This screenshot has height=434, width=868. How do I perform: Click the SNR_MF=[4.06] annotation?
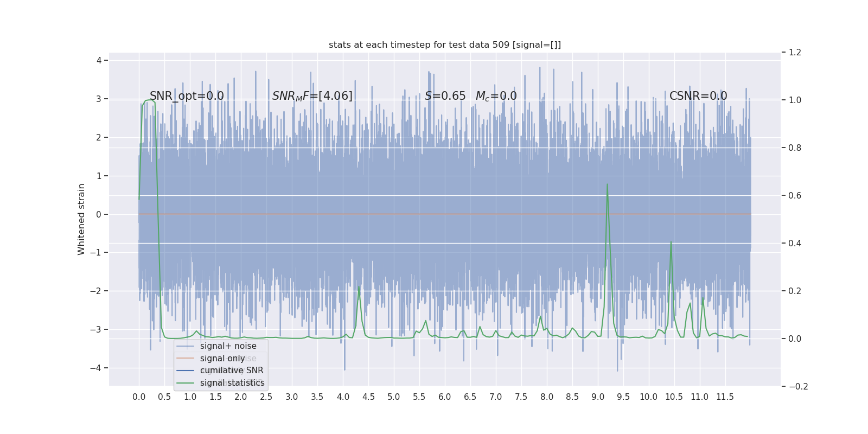(312, 96)
